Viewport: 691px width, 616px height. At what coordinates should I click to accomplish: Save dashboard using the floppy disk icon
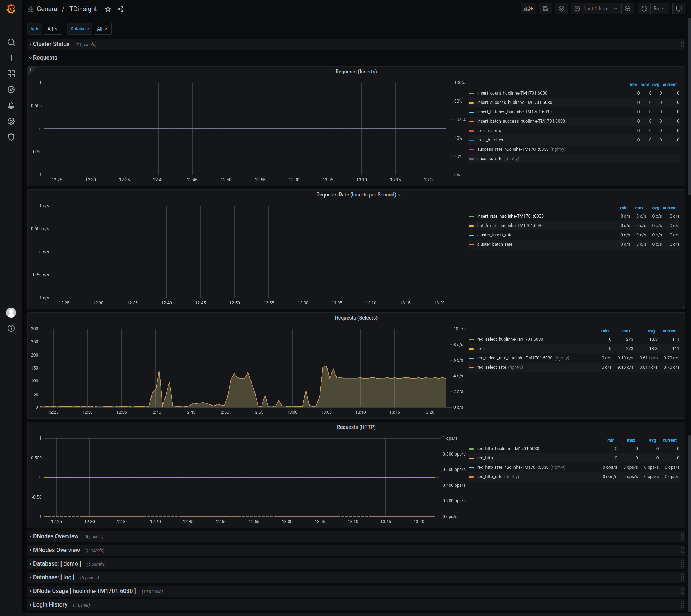click(x=545, y=9)
